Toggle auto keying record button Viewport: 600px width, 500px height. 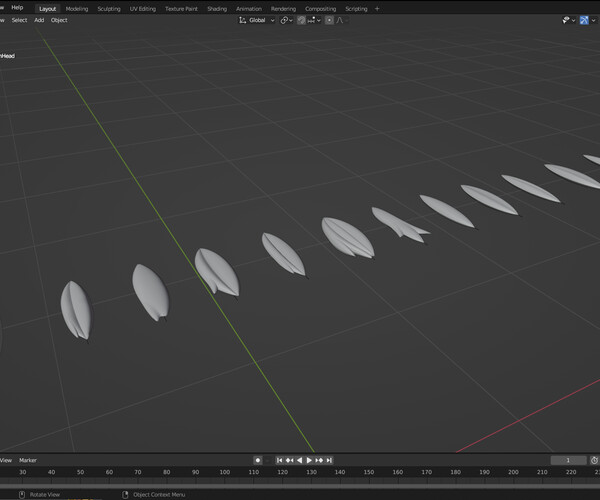click(258, 460)
